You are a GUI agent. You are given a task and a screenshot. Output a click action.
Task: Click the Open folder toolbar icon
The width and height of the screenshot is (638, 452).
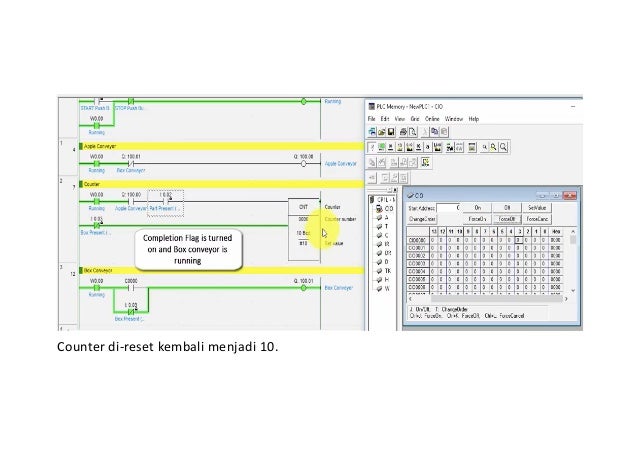[382, 131]
